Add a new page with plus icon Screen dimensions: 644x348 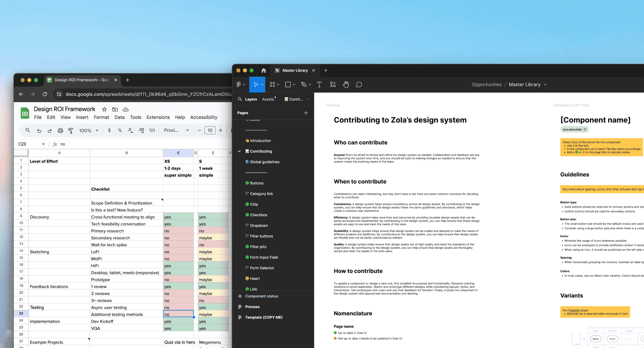point(306,113)
